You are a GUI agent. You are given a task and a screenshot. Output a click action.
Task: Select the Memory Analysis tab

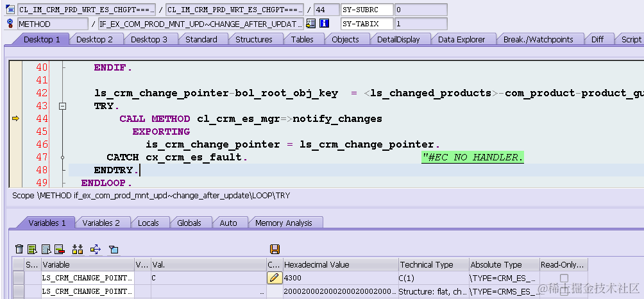coord(284,223)
